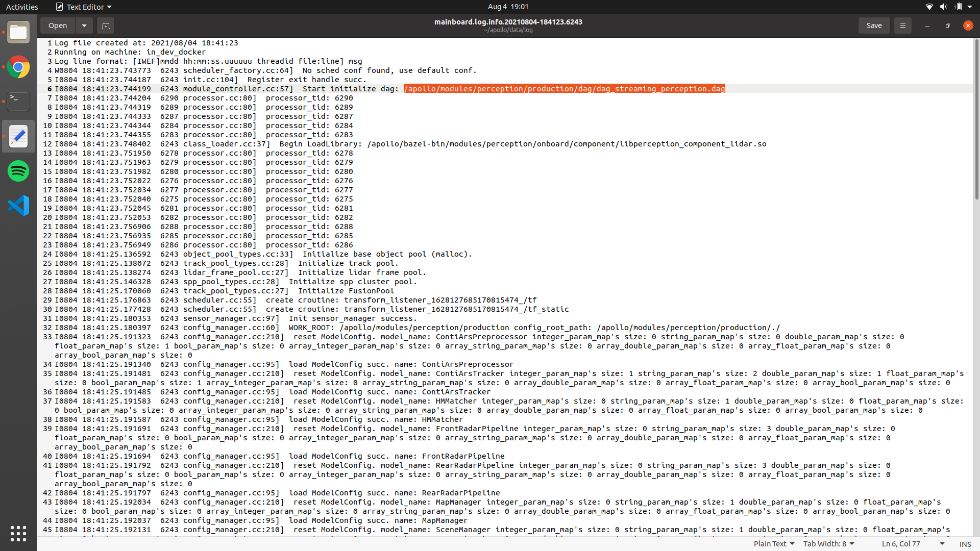Screen dimensions: 980x551
Task: Open Spotify from the dock
Action: 18,171
